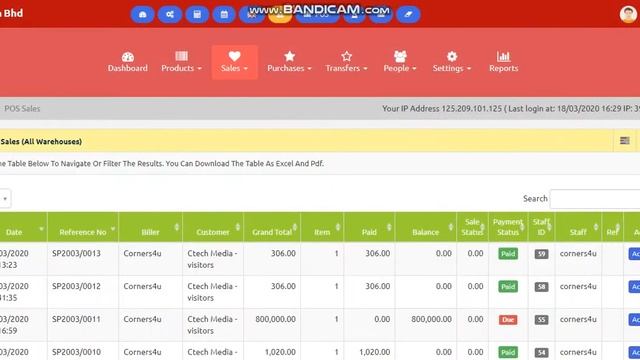Open the calculator shortcut icon
The height and width of the screenshot is (360, 640).
(197, 15)
